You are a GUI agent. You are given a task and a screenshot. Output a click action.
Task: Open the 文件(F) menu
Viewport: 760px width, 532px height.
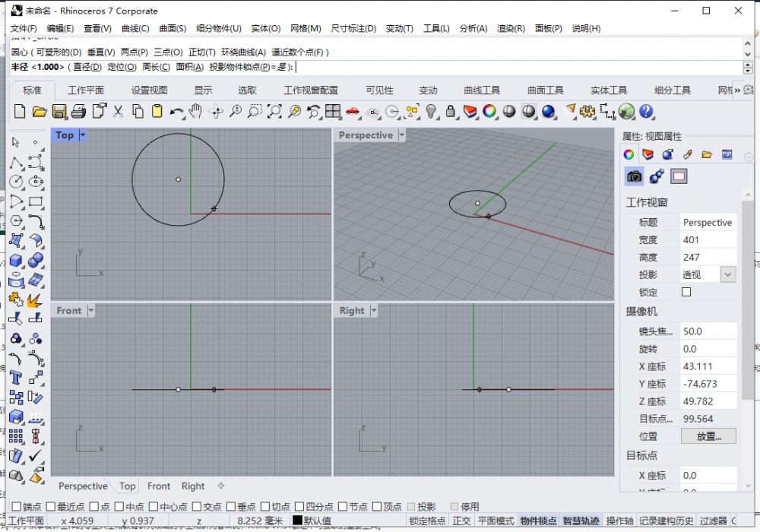point(24,29)
